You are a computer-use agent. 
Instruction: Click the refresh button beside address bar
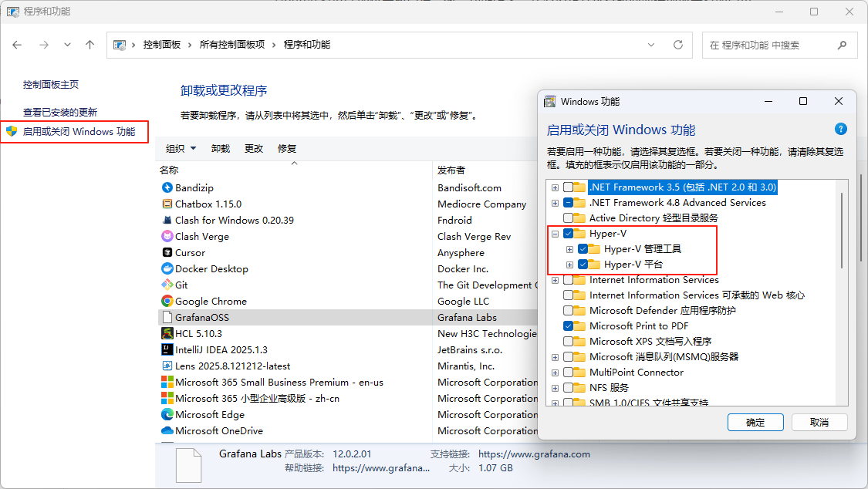678,45
